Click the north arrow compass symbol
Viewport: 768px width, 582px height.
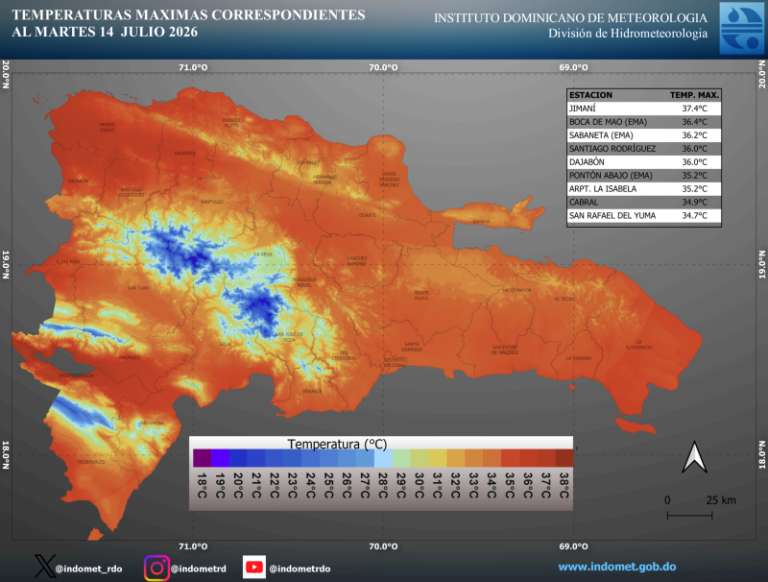695,457
